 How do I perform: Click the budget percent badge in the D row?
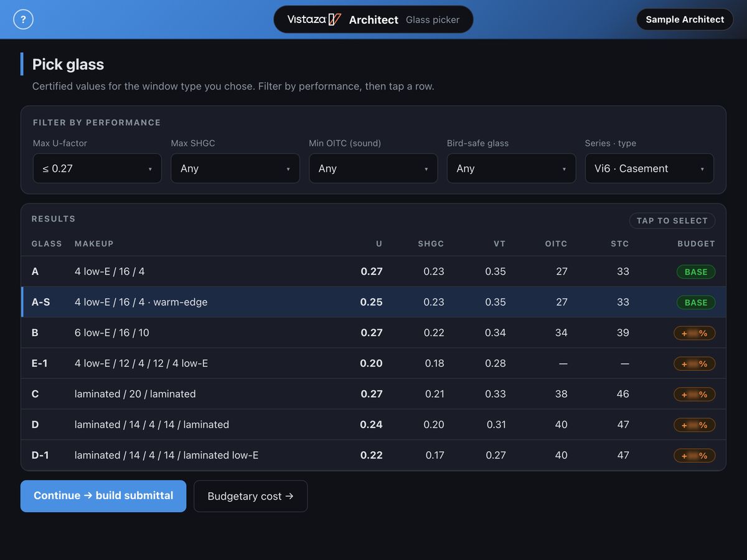[695, 425]
